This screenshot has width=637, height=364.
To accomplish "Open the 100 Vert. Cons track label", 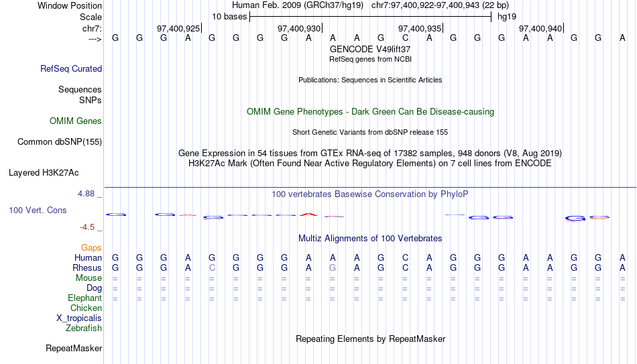I will [38, 210].
